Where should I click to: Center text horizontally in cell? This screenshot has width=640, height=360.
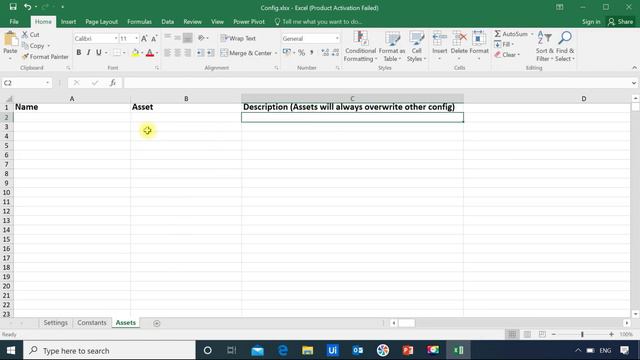[178, 53]
